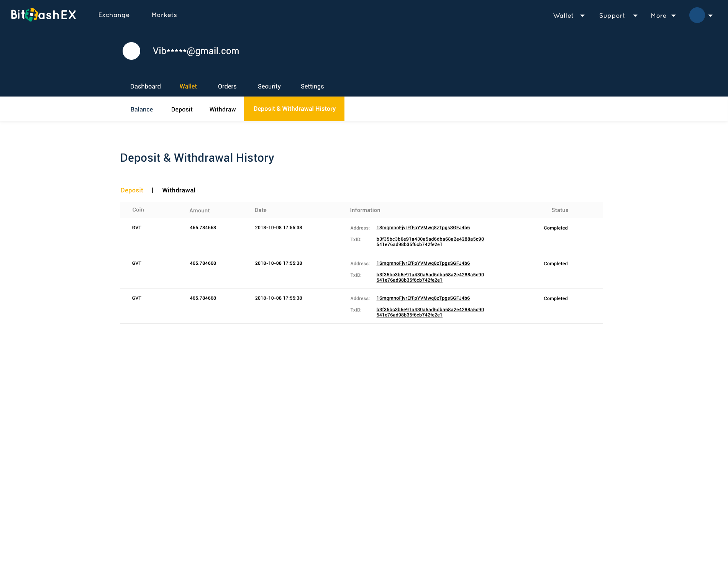
Task: Select the Balance sub-tab
Action: [141, 110]
